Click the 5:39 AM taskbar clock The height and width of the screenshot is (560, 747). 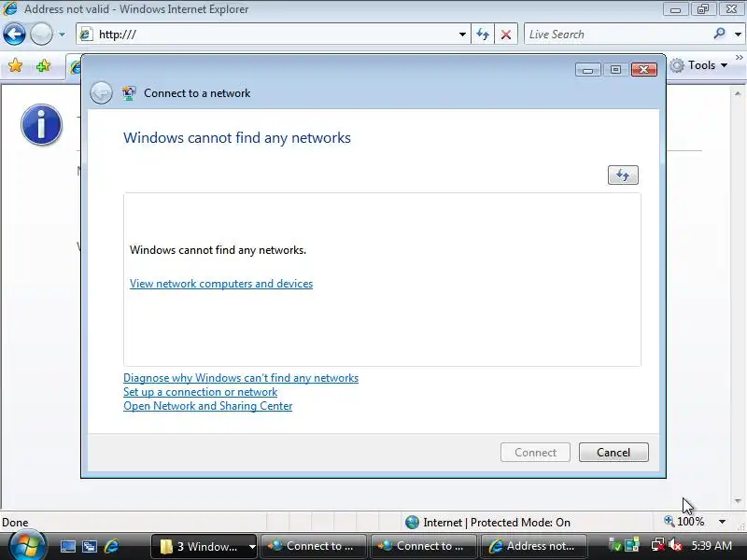[x=712, y=546]
